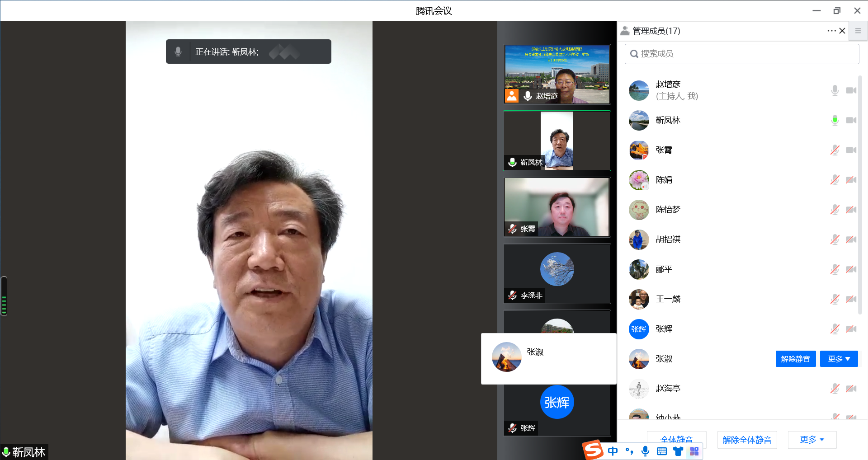Click muted microphone icon of 胡招祺
Screen dimensions: 868x460
click(x=835, y=239)
